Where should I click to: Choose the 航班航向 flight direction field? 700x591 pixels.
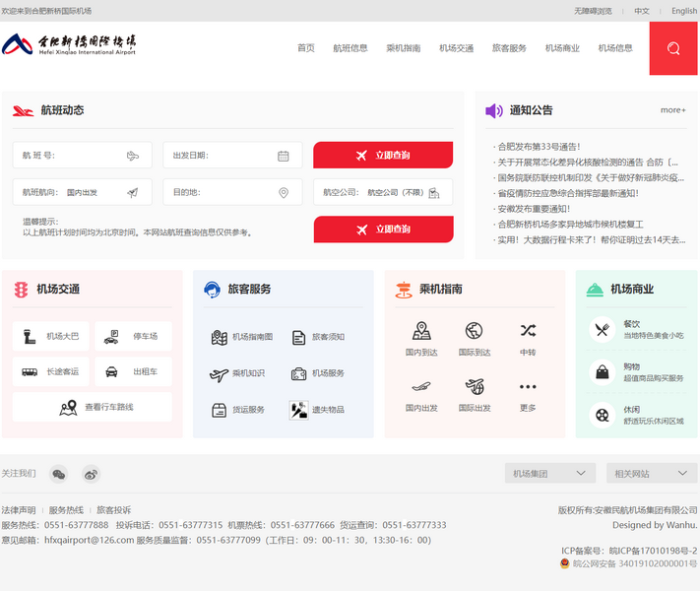coord(82,193)
